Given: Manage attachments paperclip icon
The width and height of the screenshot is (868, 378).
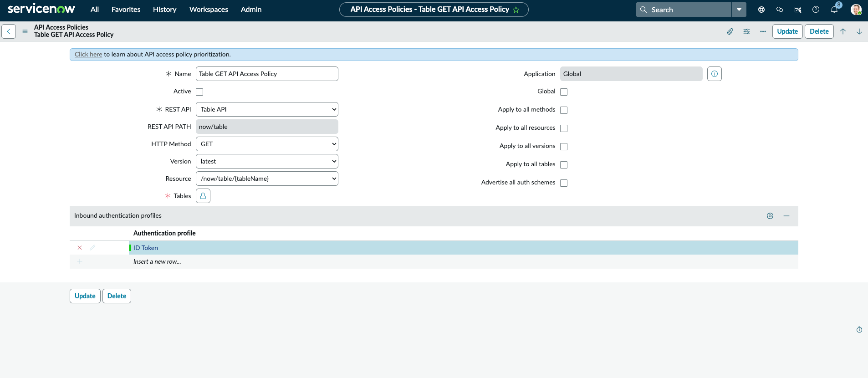Looking at the screenshot, I should (730, 31).
